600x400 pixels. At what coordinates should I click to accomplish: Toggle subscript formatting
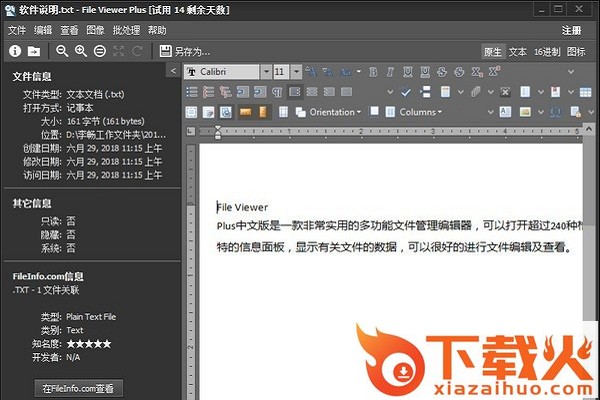tap(478, 72)
